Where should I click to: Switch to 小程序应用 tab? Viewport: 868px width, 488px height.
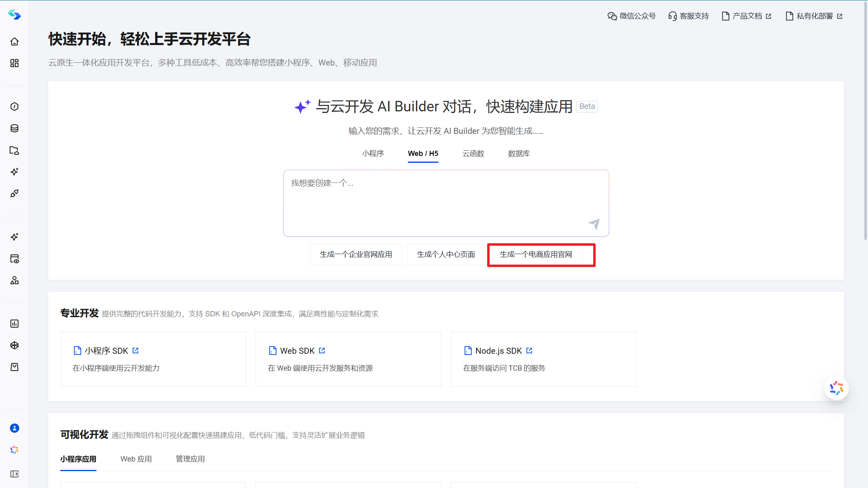pos(78,459)
